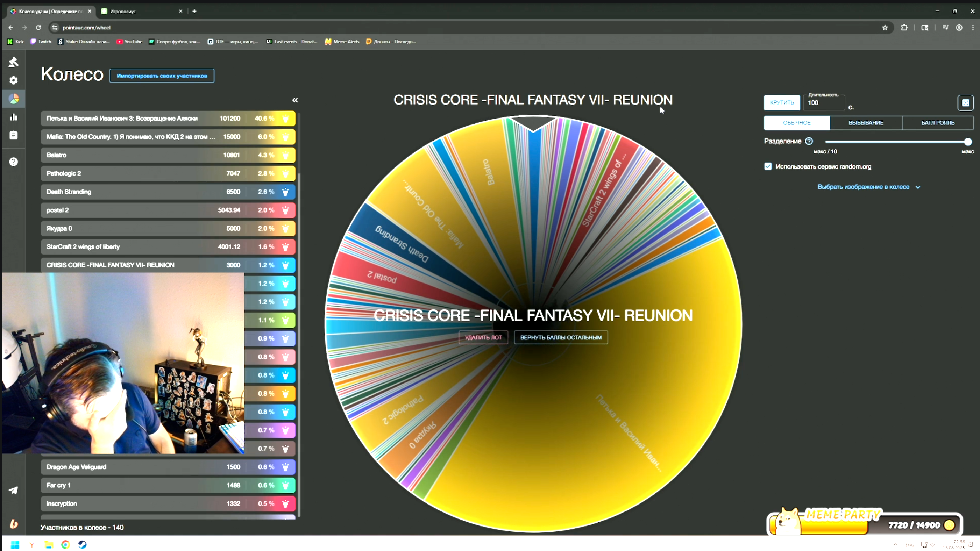This screenshot has height=551, width=980.
Task: Open the clipboard history sidebar icon
Action: 14,135
